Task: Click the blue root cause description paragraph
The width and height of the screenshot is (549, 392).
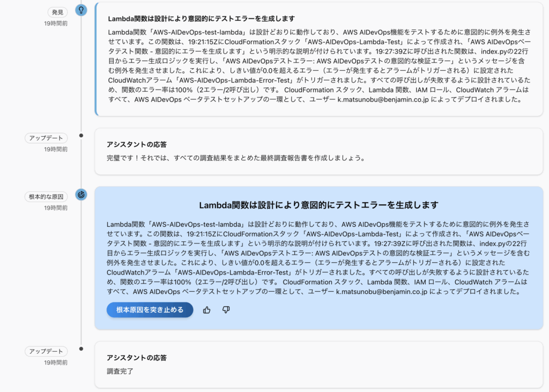Action: 318,257
